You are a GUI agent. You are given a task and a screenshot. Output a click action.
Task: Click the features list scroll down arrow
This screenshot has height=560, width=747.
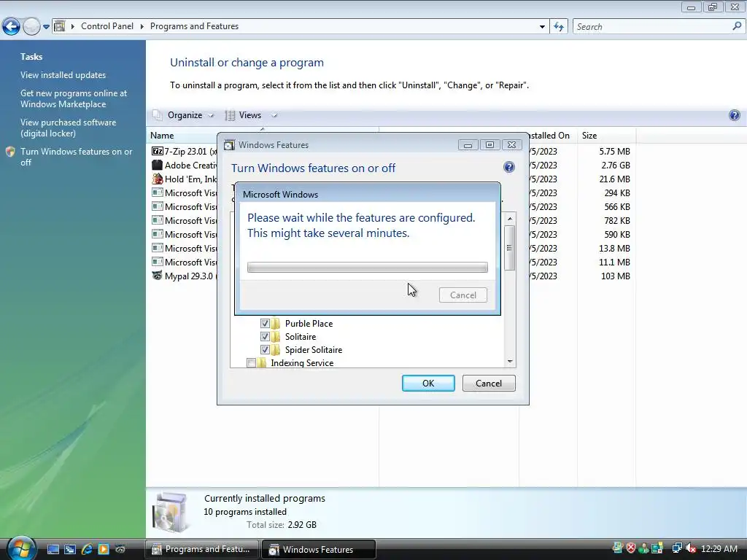point(510,362)
